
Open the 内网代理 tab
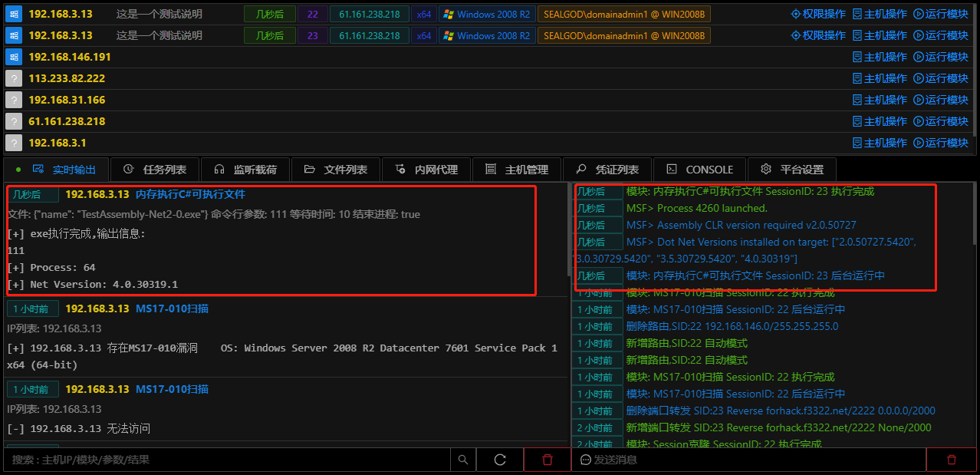click(x=426, y=170)
